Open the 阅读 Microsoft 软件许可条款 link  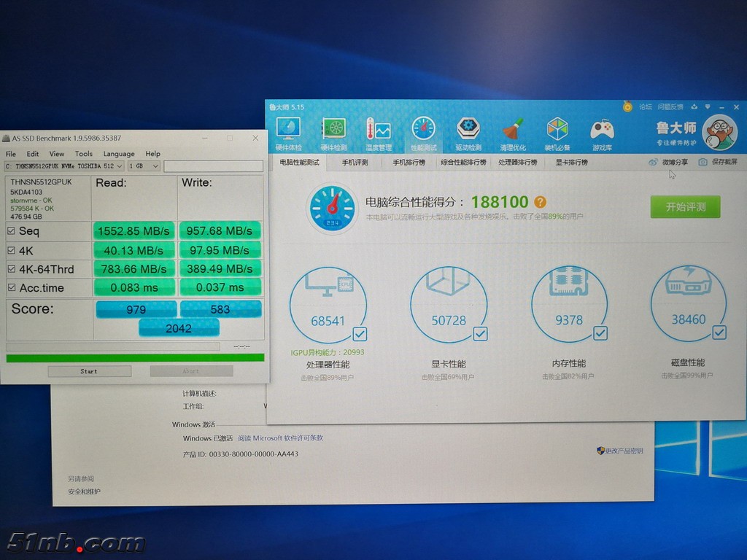point(280,438)
